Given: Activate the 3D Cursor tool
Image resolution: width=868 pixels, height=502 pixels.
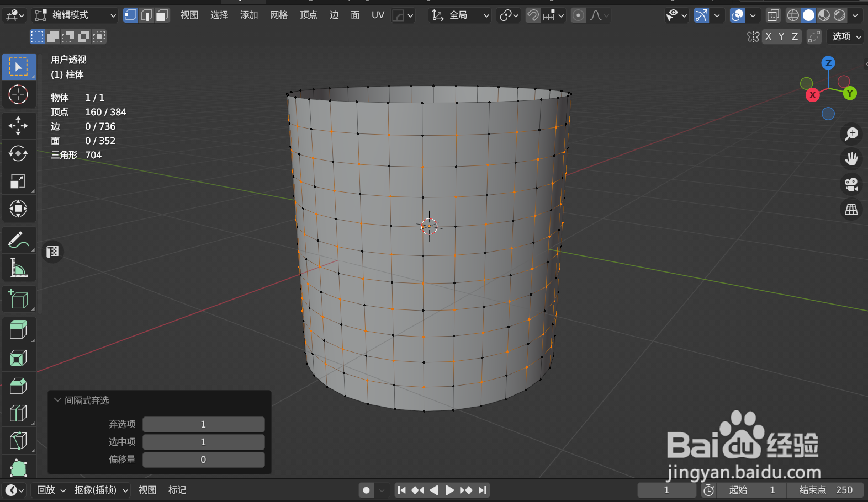Looking at the screenshot, I should click(19, 94).
